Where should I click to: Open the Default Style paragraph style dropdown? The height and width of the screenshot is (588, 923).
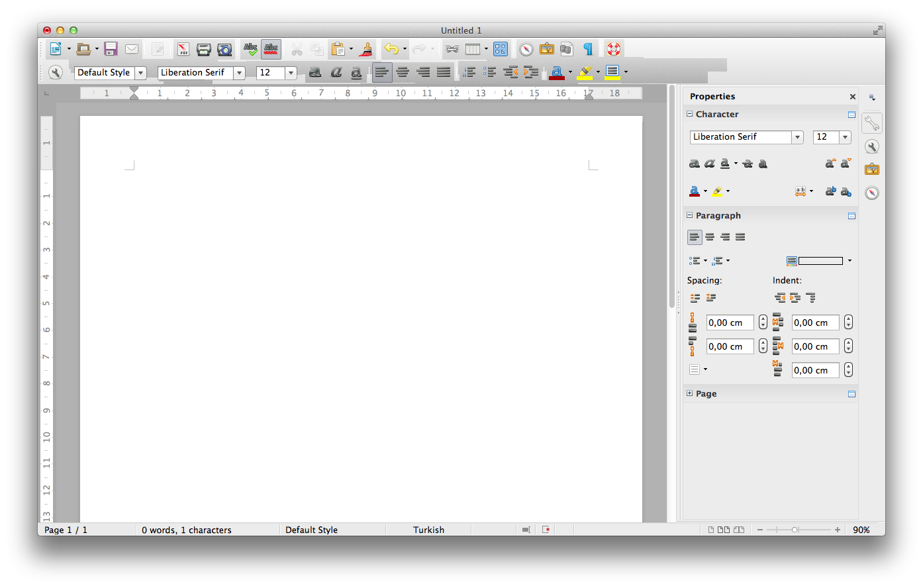click(x=140, y=73)
